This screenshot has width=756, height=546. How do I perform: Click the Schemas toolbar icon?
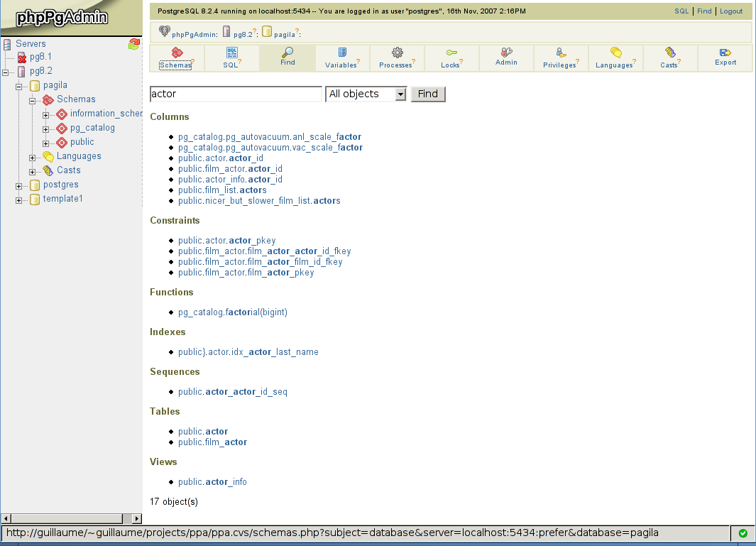point(177,53)
